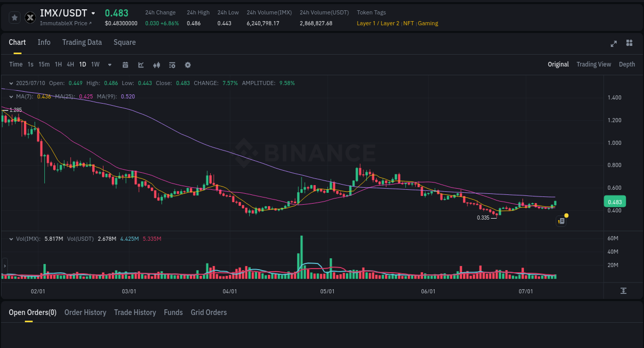The height and width of the screenshot is (348, 644).
Task: Open the Order History tab
Action: pyautogui.click(x=85, y=312)
